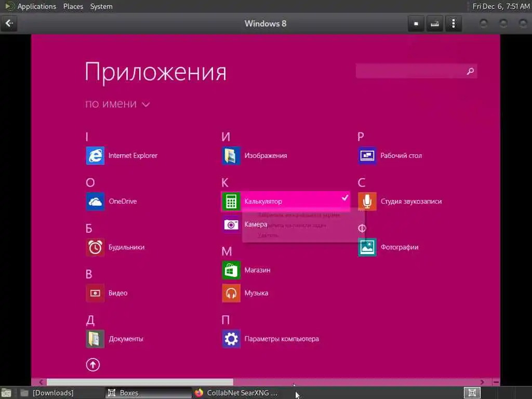The height and width of the screenshot is (399, 532).
Task: Choose Удалить in the context menu
Action: [x=268, y=235]
